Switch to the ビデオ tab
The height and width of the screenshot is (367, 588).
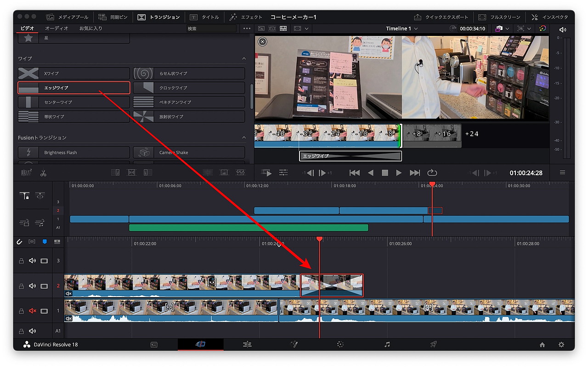[27, 29]
